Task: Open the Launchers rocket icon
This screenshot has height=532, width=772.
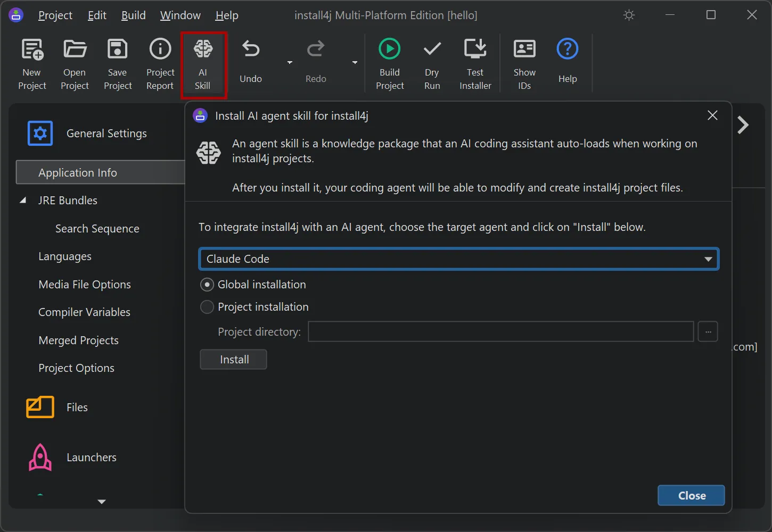Action: (40, 458)
